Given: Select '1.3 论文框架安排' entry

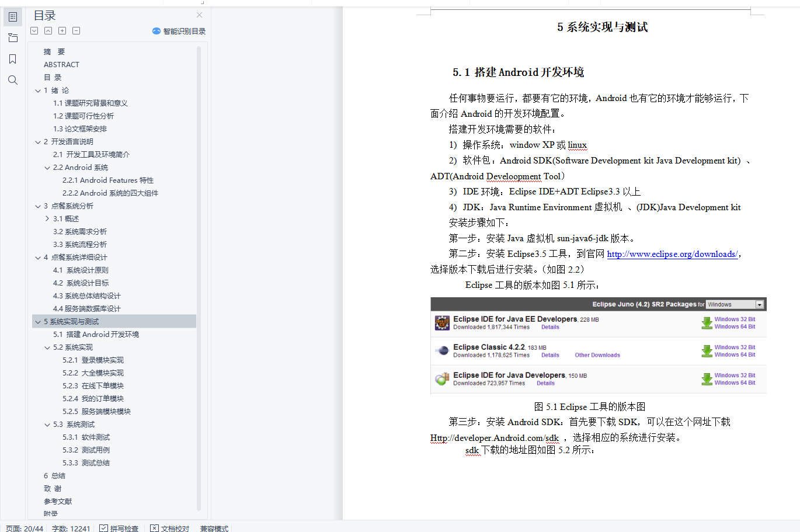Looking at the screenshot, I should pyautogui.click(x=80, y=129).
